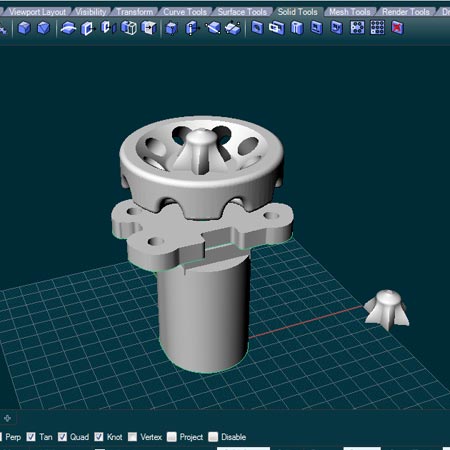
Task: Uncheck the Tan object snap
Action: [31, 437]
